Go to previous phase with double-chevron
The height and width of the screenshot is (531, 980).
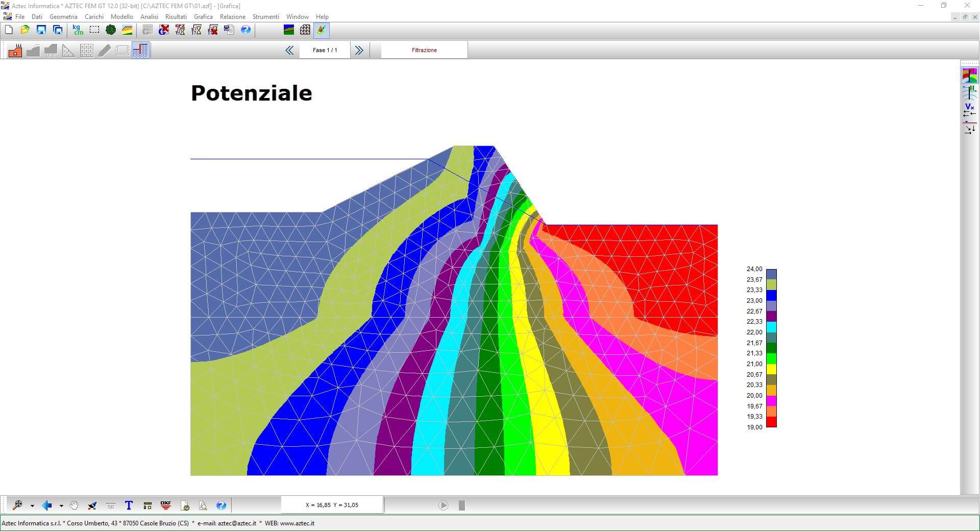[289, 50]
